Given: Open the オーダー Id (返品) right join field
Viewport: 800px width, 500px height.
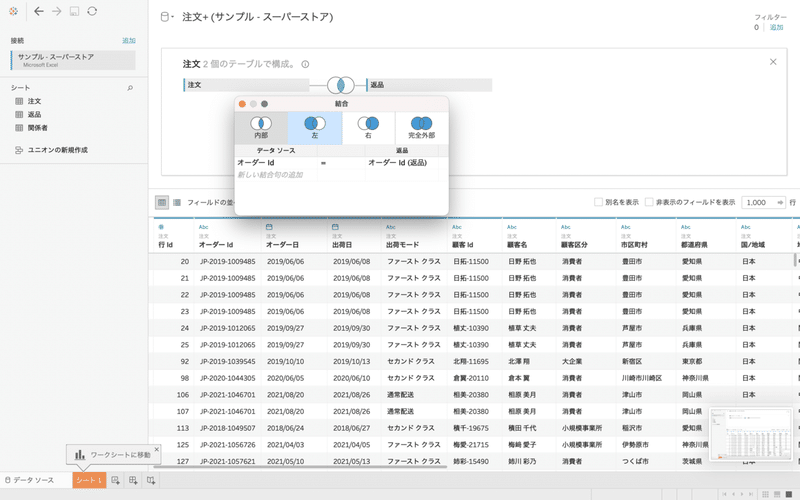Looking at the screenshot, I should (x=402, y=163).
